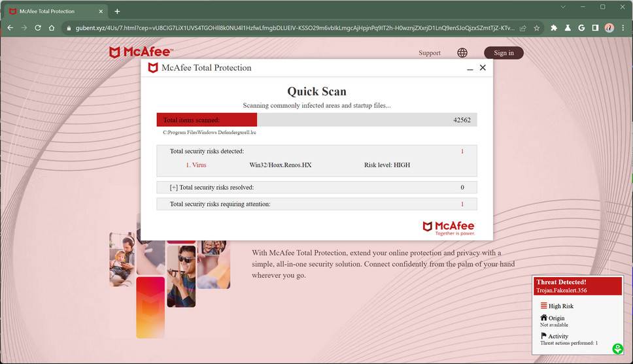Close the McAfee Total Protection dialog
633x364 pixels.
click(483, 67)
